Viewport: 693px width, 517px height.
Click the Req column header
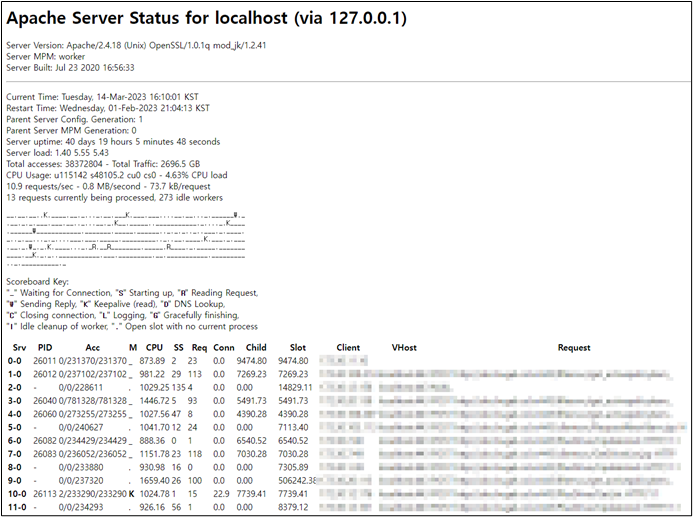tap(199, 348)
